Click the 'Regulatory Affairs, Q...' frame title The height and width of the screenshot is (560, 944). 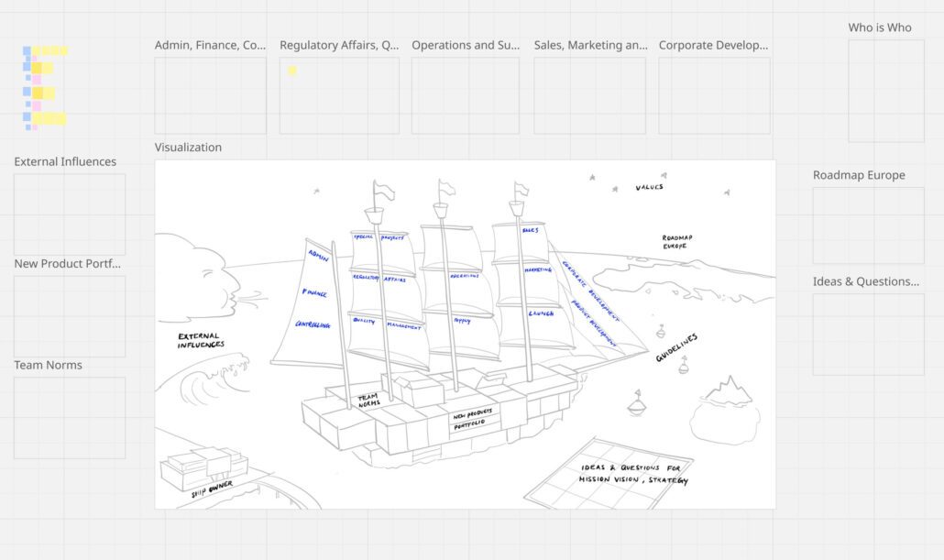click(x=339, y=45)
